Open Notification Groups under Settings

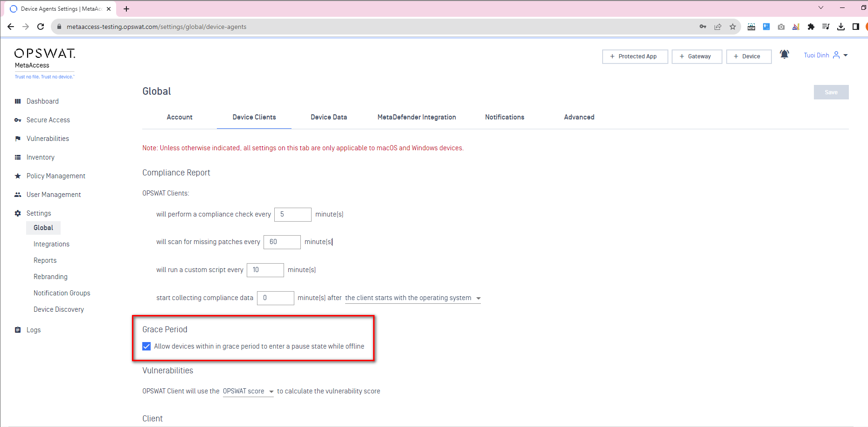point(62,293)
